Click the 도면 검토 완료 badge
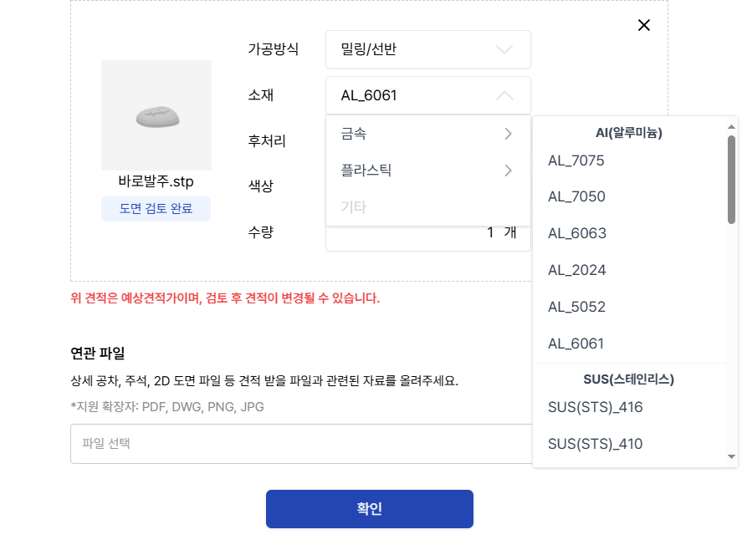Screen dimensions: 742x560 point(156,209)
